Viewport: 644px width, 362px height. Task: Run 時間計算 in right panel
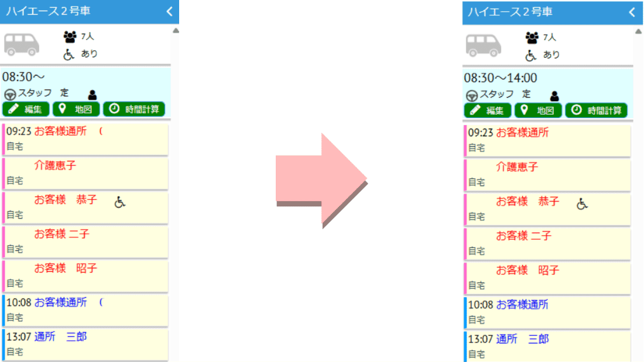pos(597,111)
